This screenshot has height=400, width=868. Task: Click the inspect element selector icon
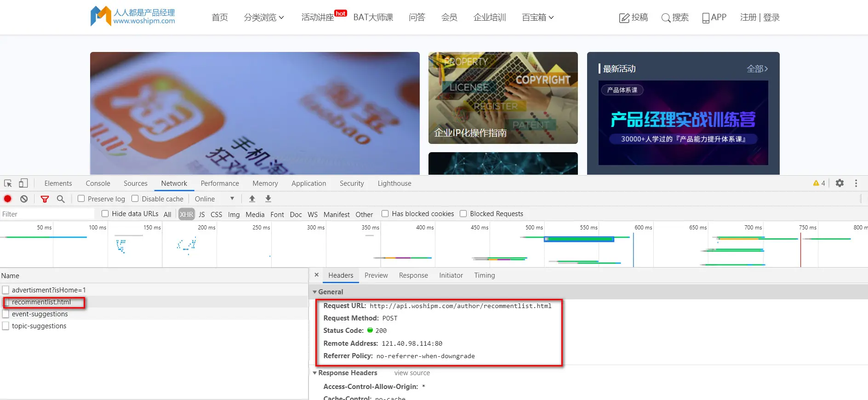tap(8, 183)
